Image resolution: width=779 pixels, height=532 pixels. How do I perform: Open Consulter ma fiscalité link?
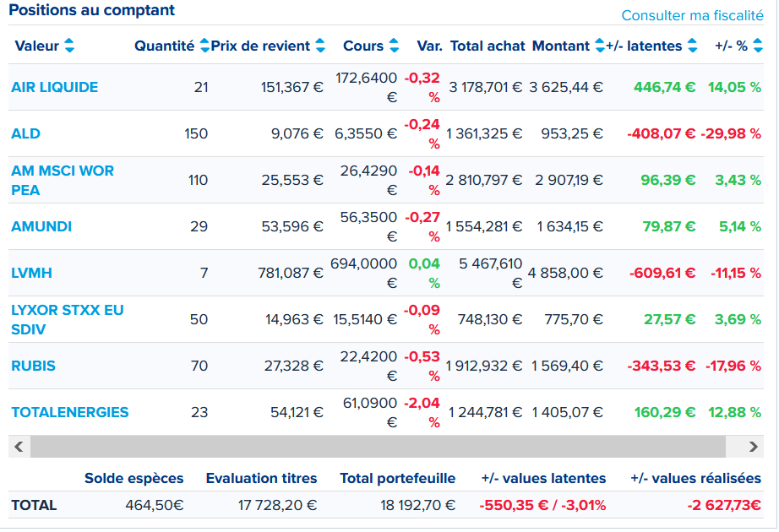coord(692,15)
